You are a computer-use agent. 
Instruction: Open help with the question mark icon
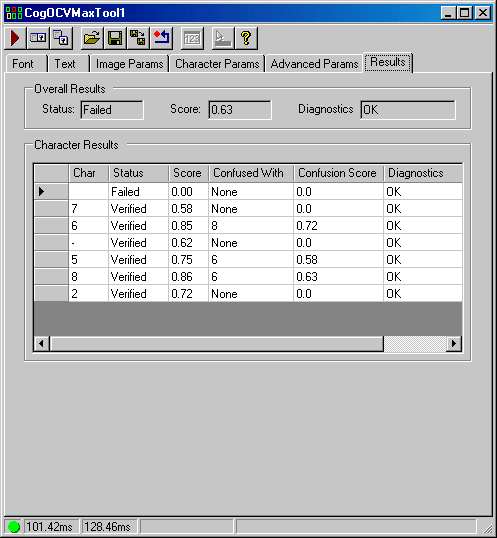click(x=246, y=38)
